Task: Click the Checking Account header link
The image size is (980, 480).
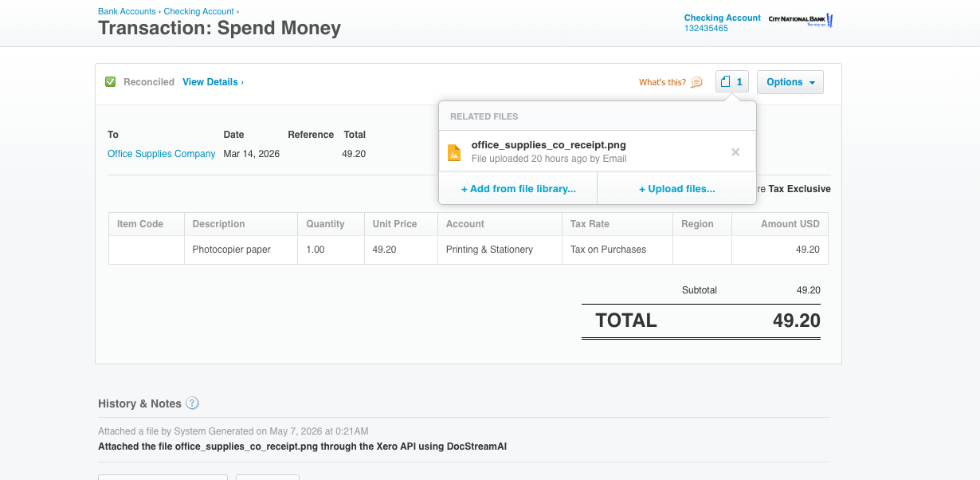Action: pos(723,18)
